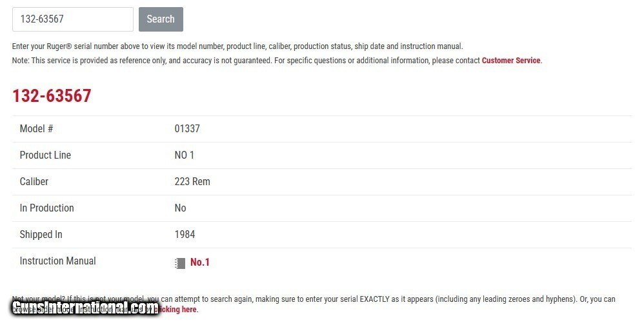Select the Model # row label
The width and height of the screenshot is (644, 327).
coord(37,129)
